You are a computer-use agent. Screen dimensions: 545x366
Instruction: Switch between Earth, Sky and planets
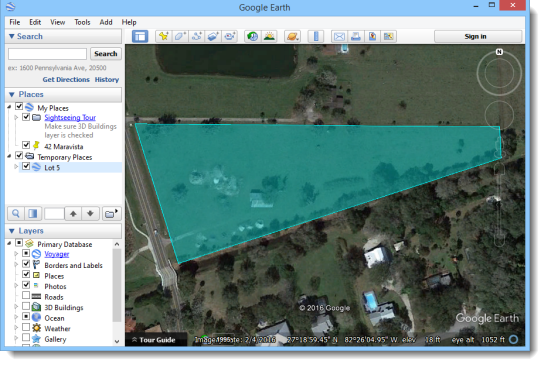292,36
